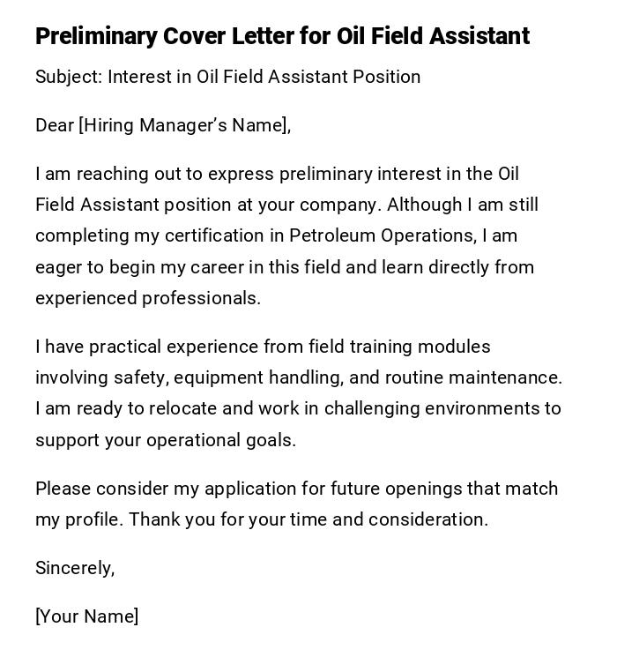Image resolution: width=617 pixels, height=672 pixels.
Task: Click the line starting 'Please consider my application'
Action: coord(296,489)
